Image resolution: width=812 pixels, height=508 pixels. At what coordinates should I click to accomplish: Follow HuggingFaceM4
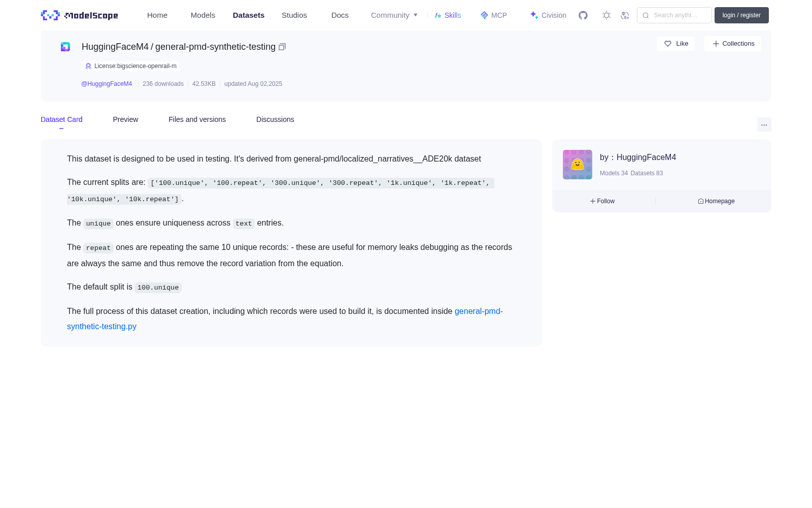click(602, 201)
